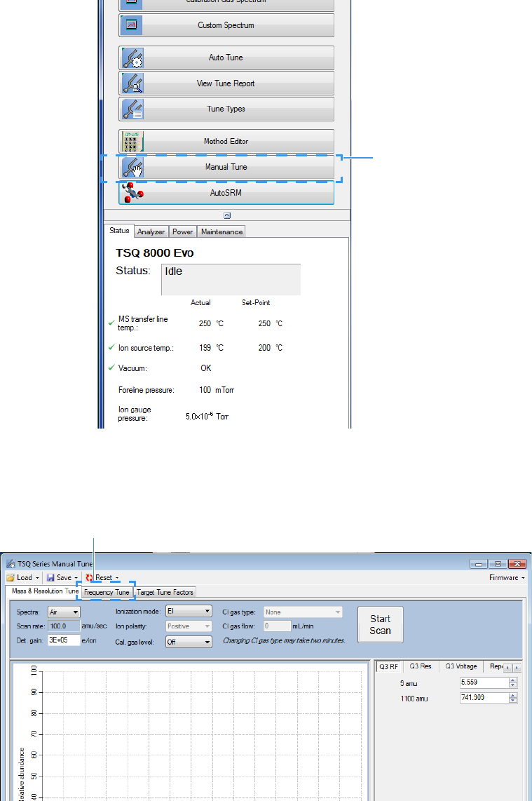Click the Vacuum OK value
532x801 pixels.
pos(206,368)
